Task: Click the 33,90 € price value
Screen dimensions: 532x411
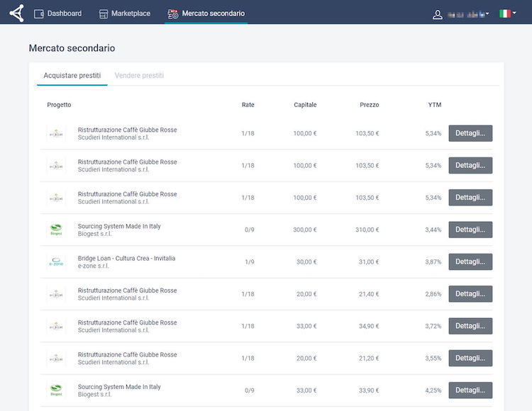Action: pos(369,390)
